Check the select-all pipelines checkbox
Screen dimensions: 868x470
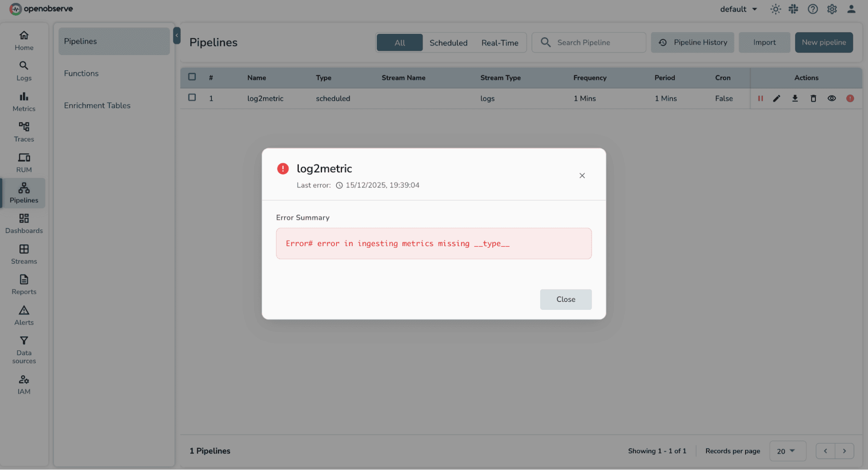tap(192, 76)
